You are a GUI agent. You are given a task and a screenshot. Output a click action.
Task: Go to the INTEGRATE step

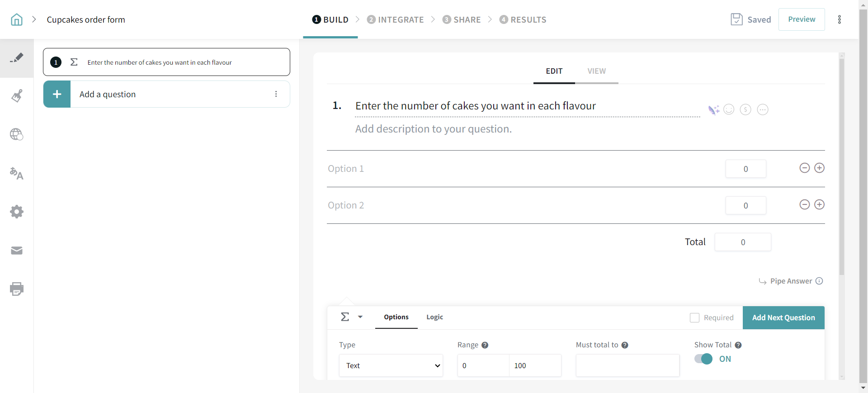(396, 19)
